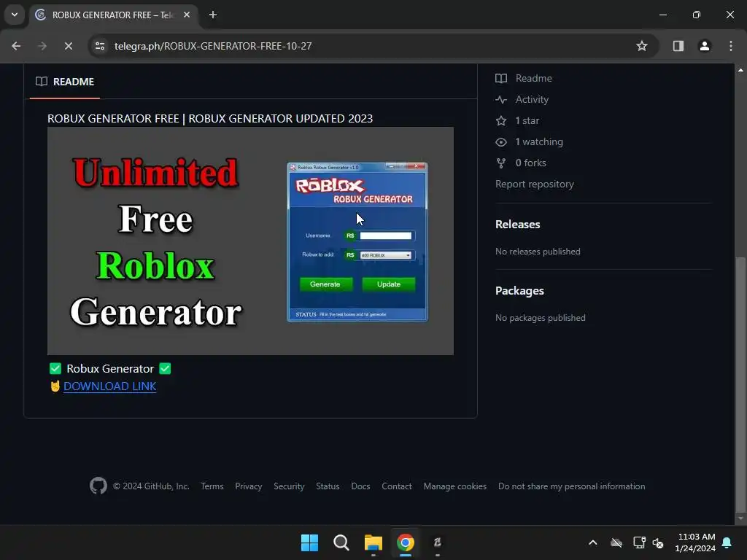Open the Contact footer link
The height and width of the screenshot is (560, 747).
[x=397, y=486]
